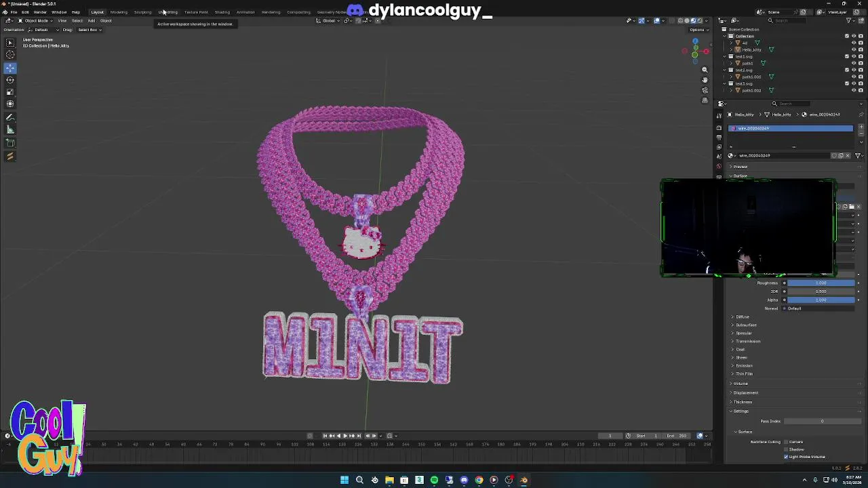Click the viewport zoom magnifier icon
Viewport: 868px width, 488px height.
(x=705, y=70)
